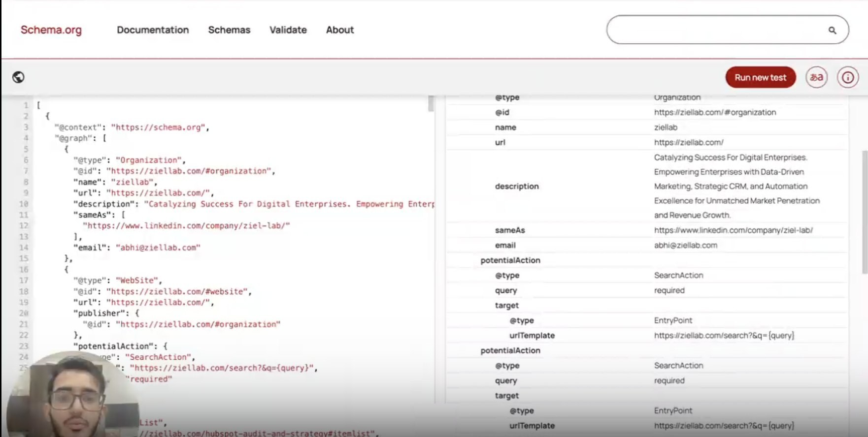
Task: Click the "publisher" code line
Action: pos(106,313)
